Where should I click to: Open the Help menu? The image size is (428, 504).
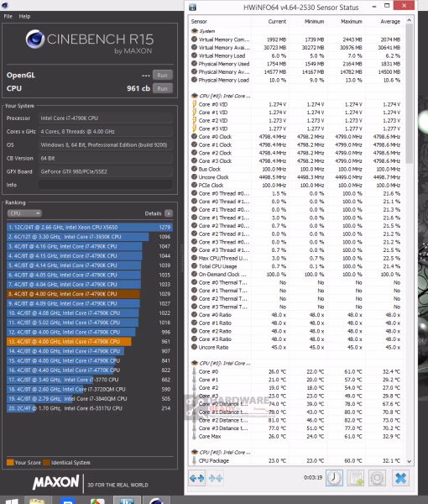[24, 17]
